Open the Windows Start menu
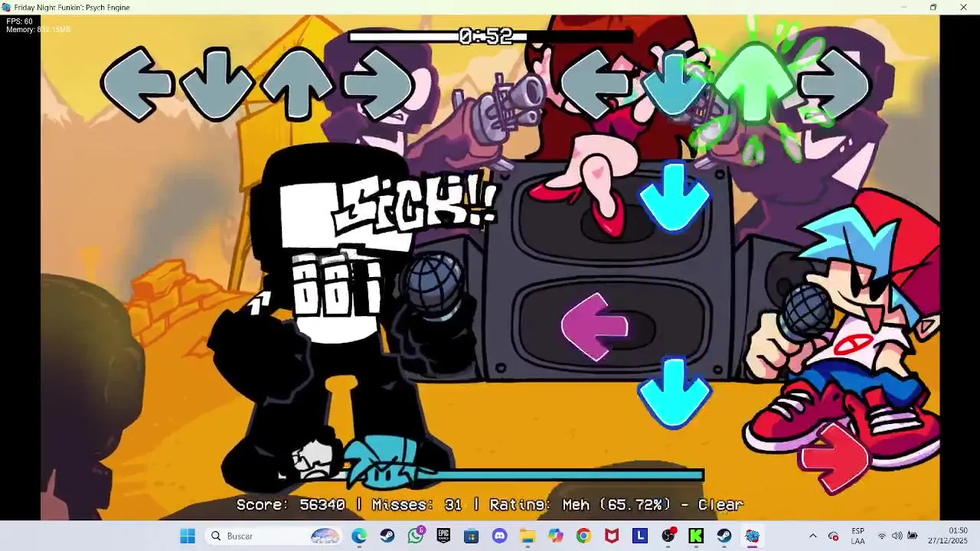Viewport: 980px width, 551px height. point(188,536)
